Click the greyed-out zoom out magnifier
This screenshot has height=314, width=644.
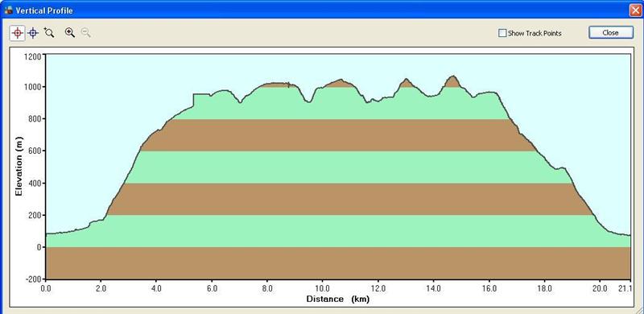click(x=85, y=33)
